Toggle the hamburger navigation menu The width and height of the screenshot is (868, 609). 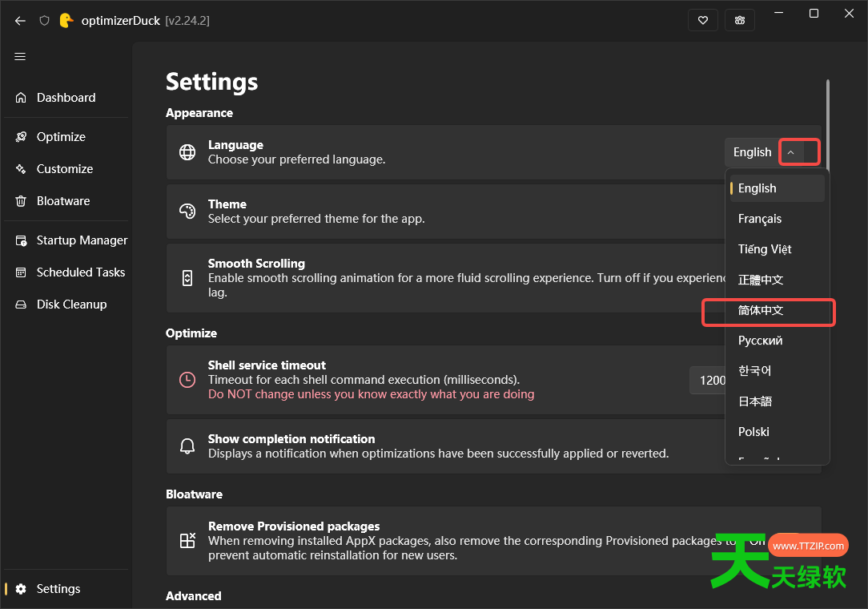point(20,57)
